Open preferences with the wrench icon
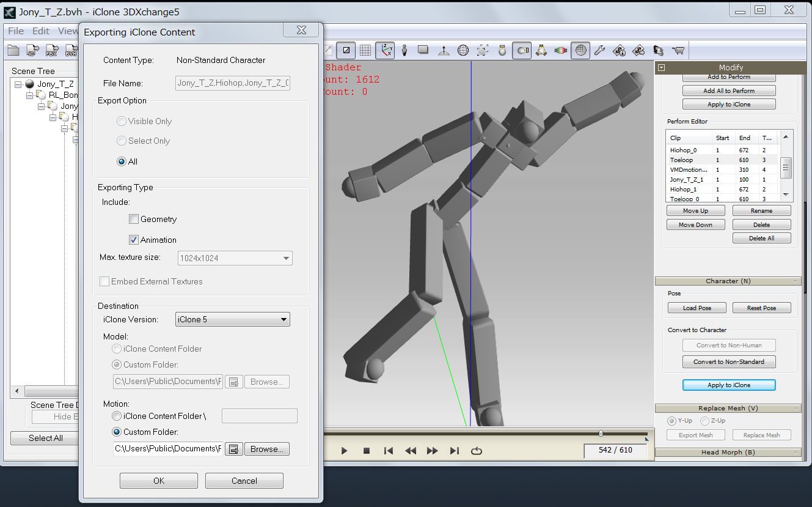Viewport: 812px width, 507px height. 599,50
